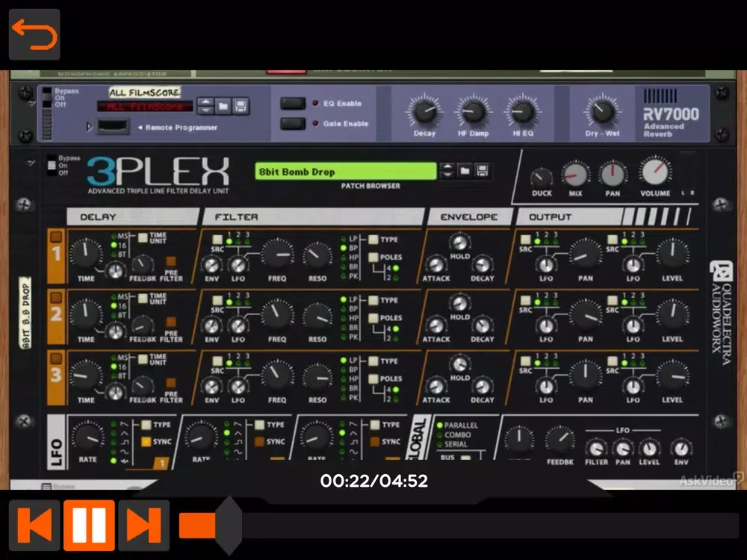This screenshot has height=560, width=747.
Task: Click line 1 output PAN knob
Action: pyautogui.click(x=585, y=255)
